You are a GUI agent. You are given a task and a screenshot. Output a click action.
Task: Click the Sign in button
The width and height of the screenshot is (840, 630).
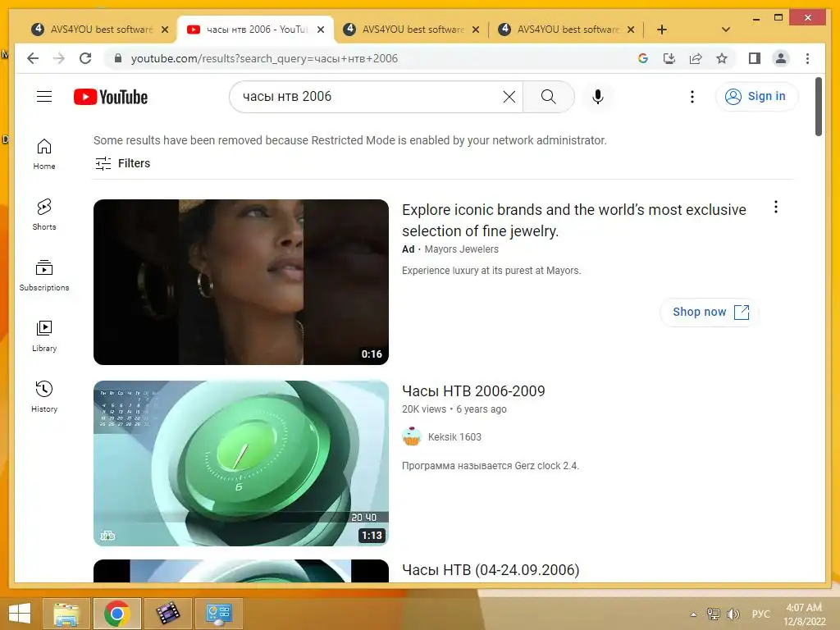[x=756, y=97]
